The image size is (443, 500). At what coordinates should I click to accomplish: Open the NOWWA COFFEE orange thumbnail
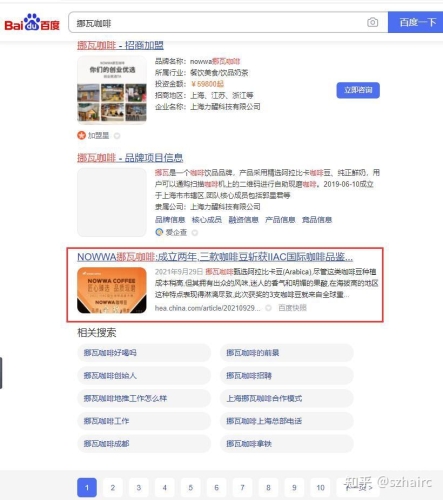click(x=112, y=290)
